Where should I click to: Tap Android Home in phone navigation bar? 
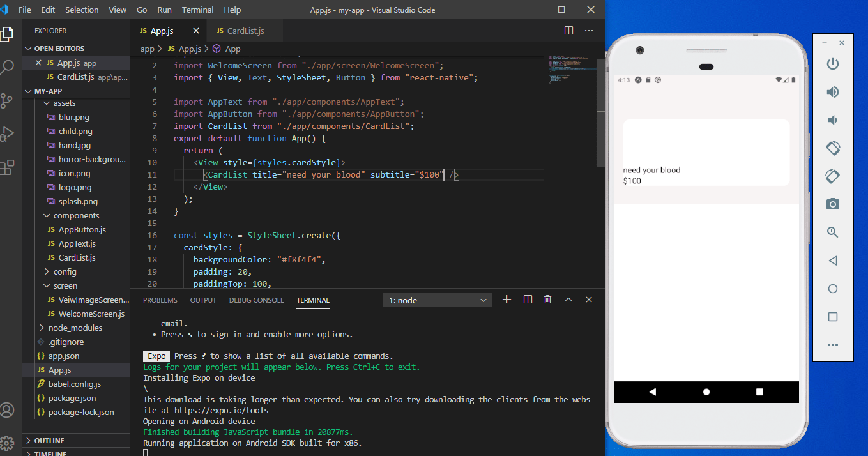[706, 392]
